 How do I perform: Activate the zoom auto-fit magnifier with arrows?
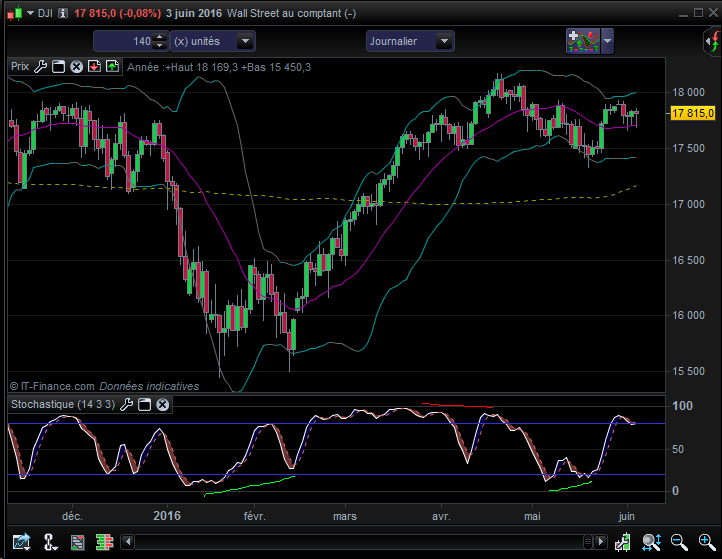[x=652, y=542]
